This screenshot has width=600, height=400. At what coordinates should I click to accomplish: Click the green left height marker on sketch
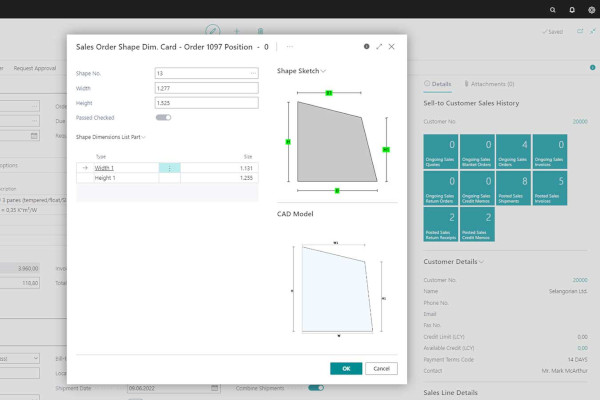[x=288, y=142]
